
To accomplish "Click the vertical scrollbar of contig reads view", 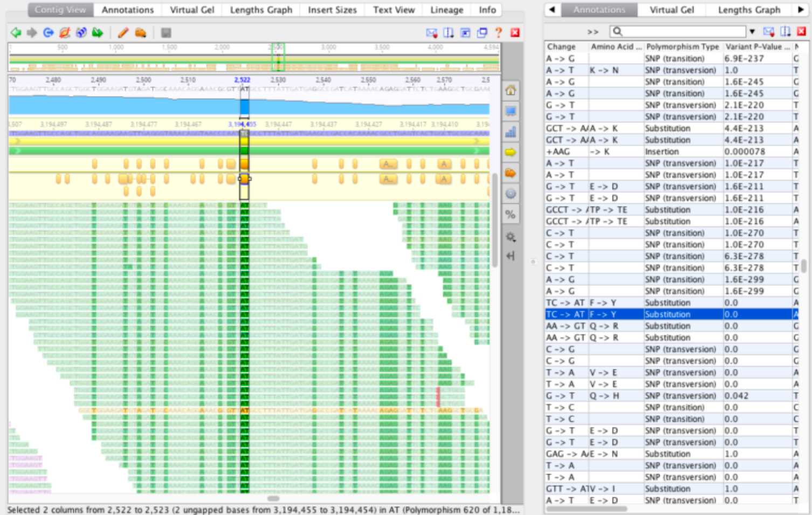I will [x=495, y=221].
